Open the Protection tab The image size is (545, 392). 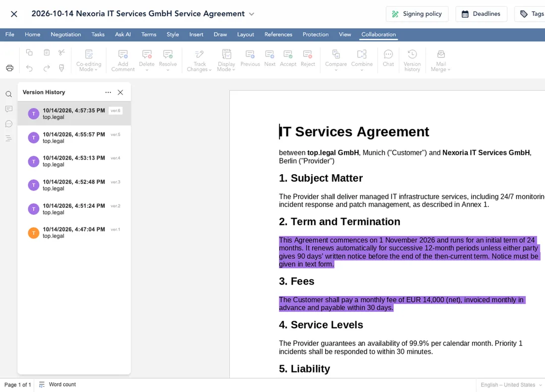[316, 34]
